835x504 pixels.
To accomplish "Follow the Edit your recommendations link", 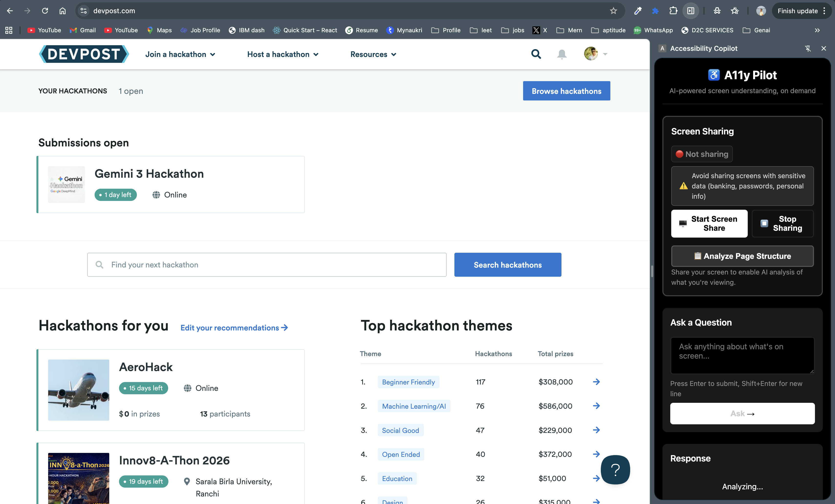I will [x=234, y=328].
